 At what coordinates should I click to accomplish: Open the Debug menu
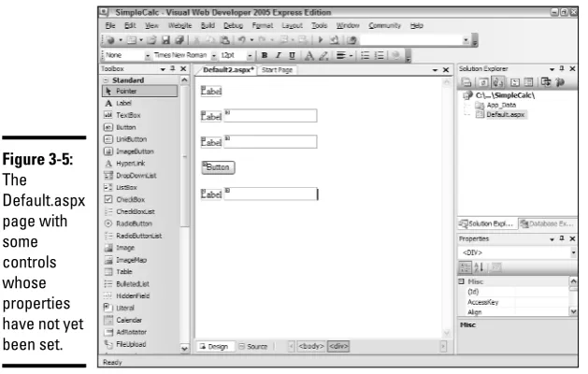tap(234, 25)
